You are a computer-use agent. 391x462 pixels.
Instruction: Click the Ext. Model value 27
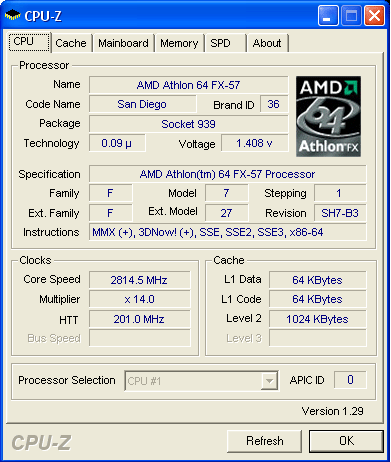[x=226, y=213]
